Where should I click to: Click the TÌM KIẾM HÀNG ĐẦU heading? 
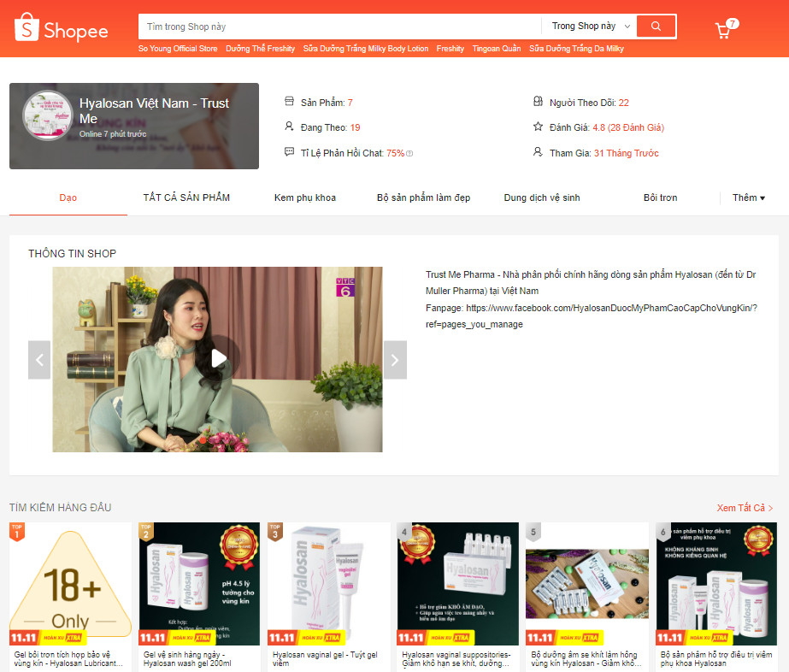(x=61, y=507)
